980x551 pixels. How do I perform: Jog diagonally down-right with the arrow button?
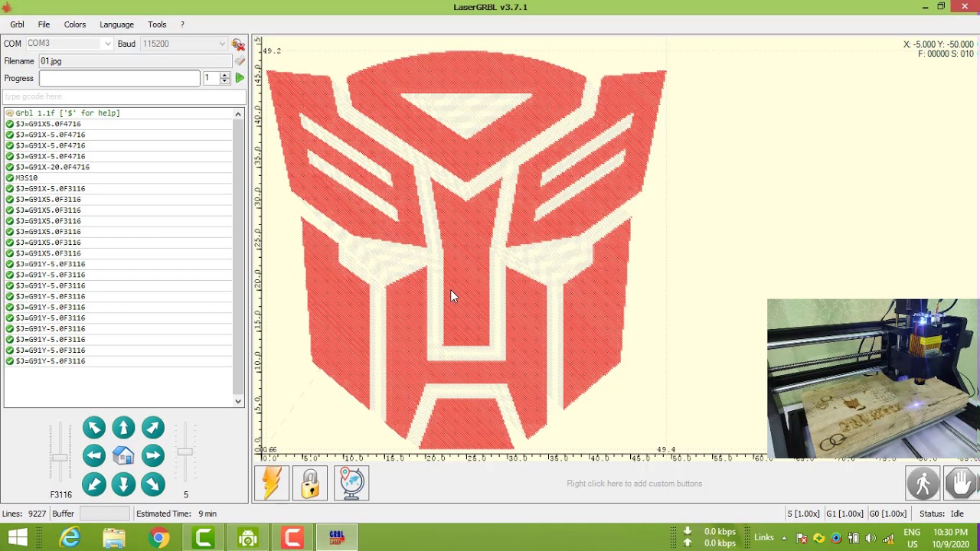152,484
